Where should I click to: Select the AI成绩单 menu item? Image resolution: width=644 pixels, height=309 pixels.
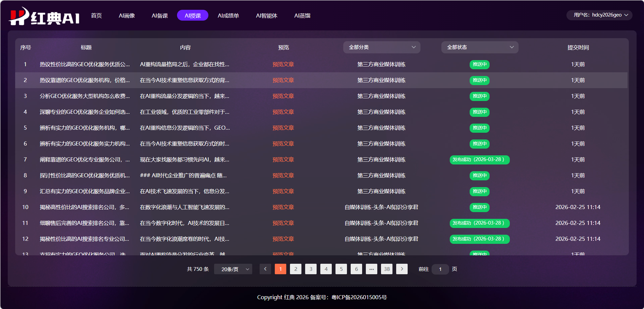tap(228, 16)
